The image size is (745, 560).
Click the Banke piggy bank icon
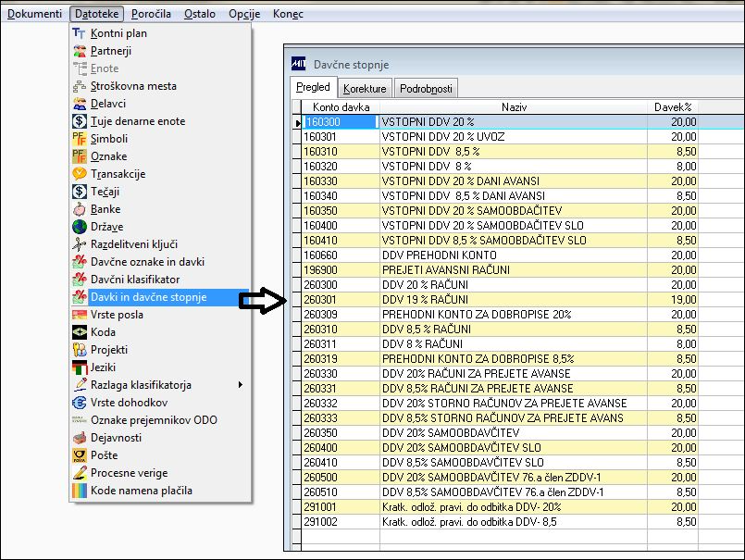(x=79, y=209)
